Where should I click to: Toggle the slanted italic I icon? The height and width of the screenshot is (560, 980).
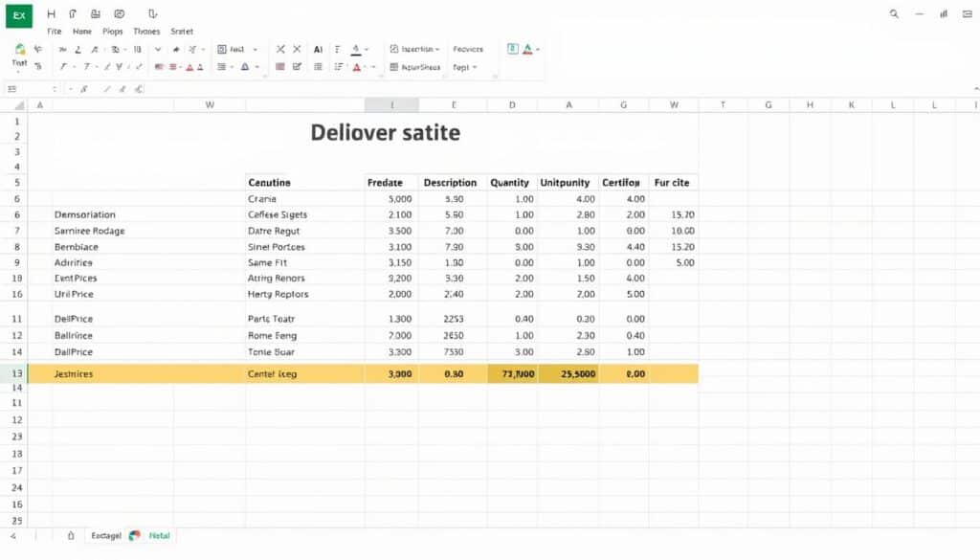click(x=63, y=67)
